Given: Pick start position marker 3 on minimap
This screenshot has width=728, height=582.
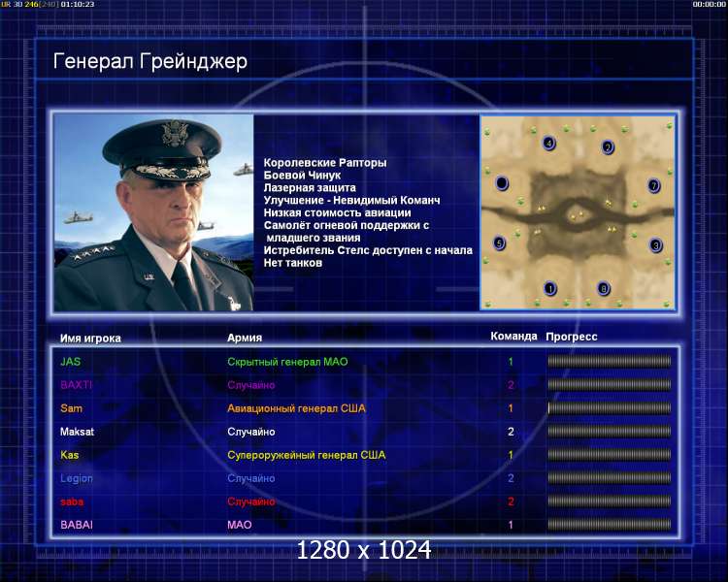Looking at the screenshot, I should [x=655, y=244].
